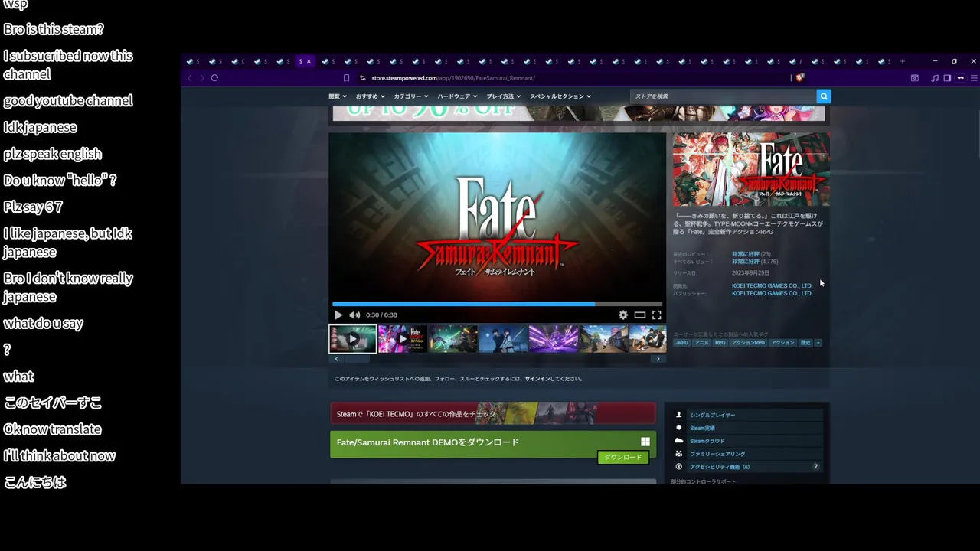Click the standalone RPG tag
This screenshot has width=980, height=551.
720,343
